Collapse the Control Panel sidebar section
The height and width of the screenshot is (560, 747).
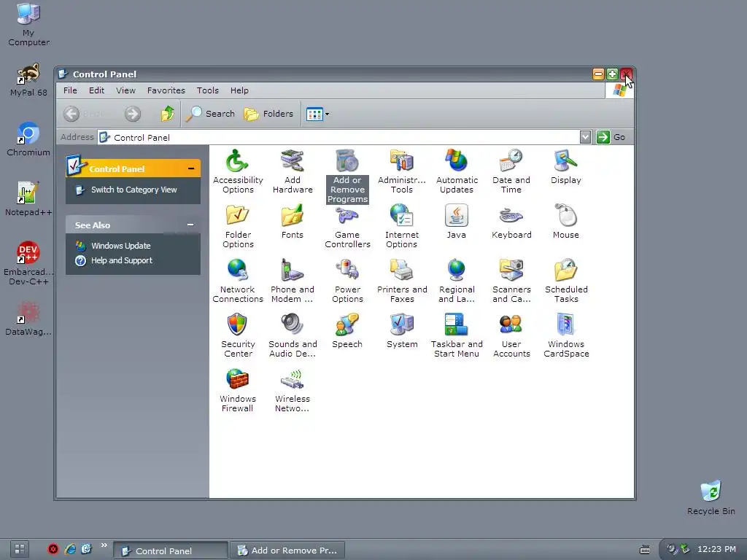point(191,168)
